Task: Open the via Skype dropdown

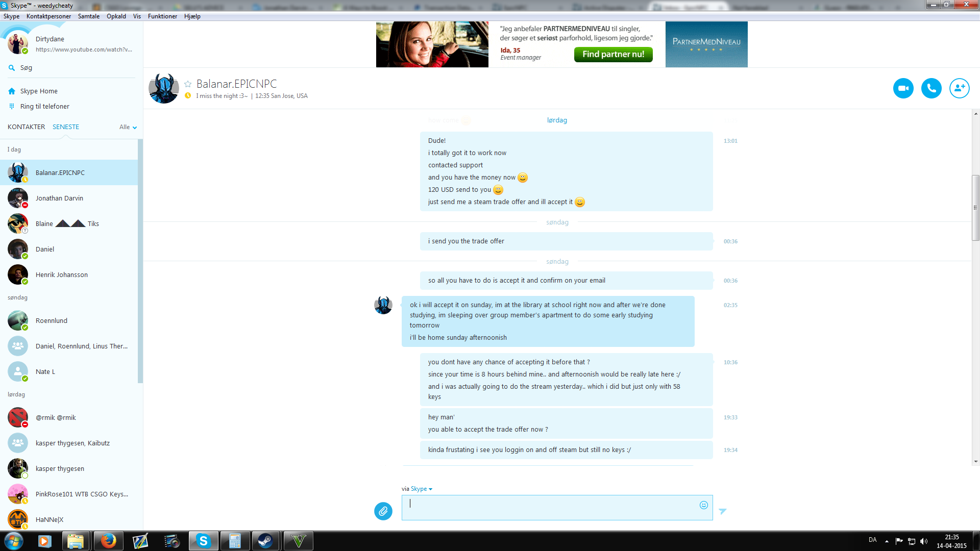Action: pos(422,489)
